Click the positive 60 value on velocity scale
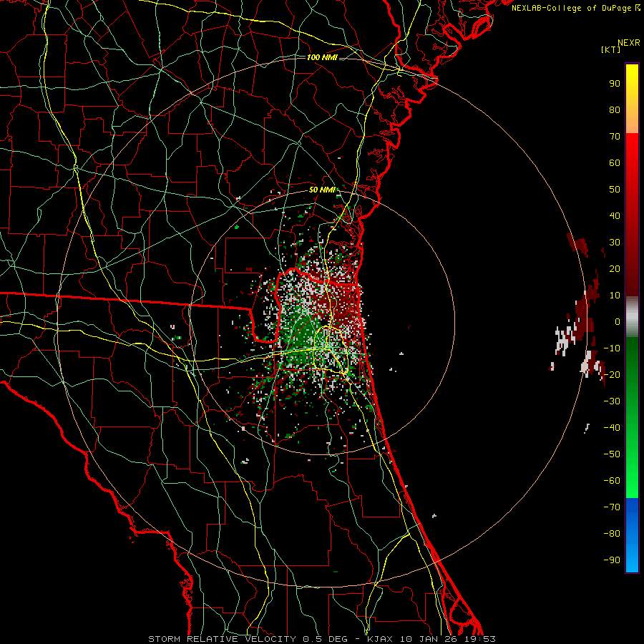Image resolution: width=644 pixels, height=644 pixels. (x=615, y=162)
